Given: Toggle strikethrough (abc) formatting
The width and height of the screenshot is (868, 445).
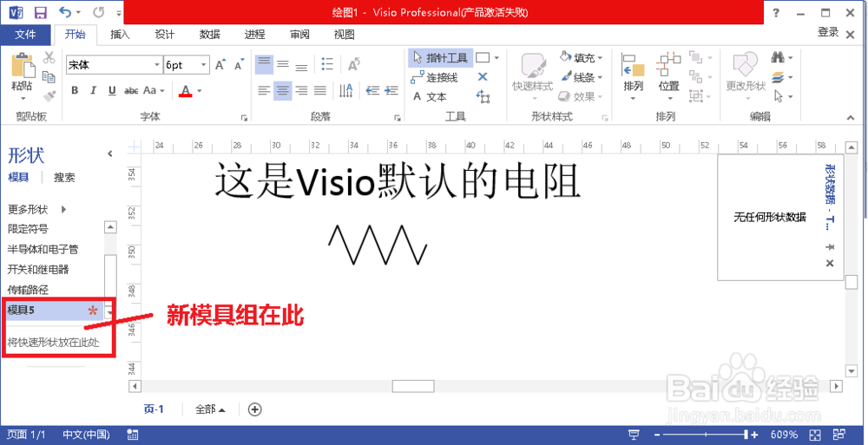Looking at the screenshot, I should click(x=131, y=90).
